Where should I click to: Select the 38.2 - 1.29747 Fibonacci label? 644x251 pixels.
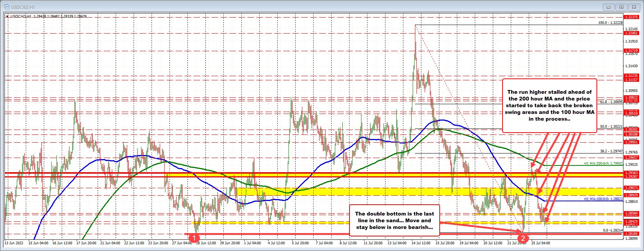pyautogui.click(x=611, y=151)
